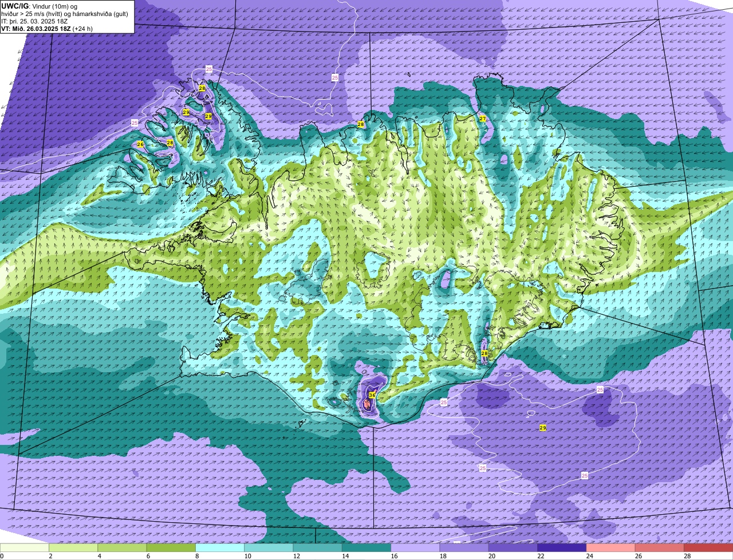Click the legend scale number 12
The width and height of the screenshot is (733, 560).
point(295,556)
